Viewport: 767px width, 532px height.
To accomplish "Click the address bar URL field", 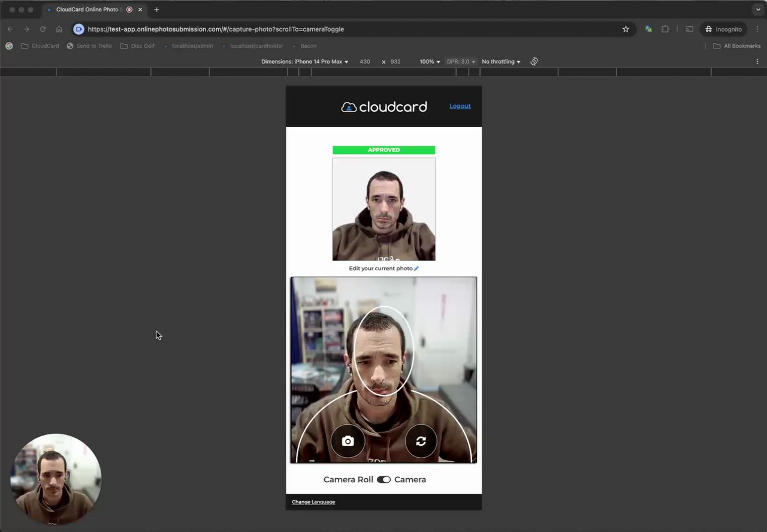I will 354,29.
